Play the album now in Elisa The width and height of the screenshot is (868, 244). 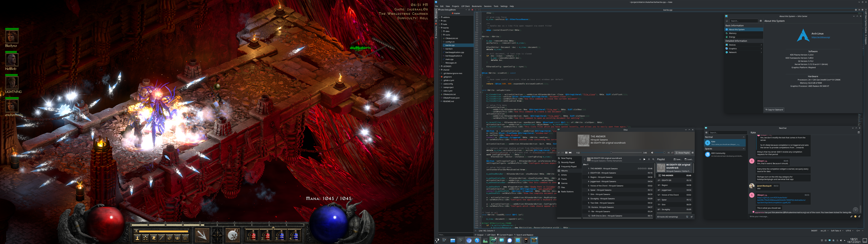[x=645, y=159]
